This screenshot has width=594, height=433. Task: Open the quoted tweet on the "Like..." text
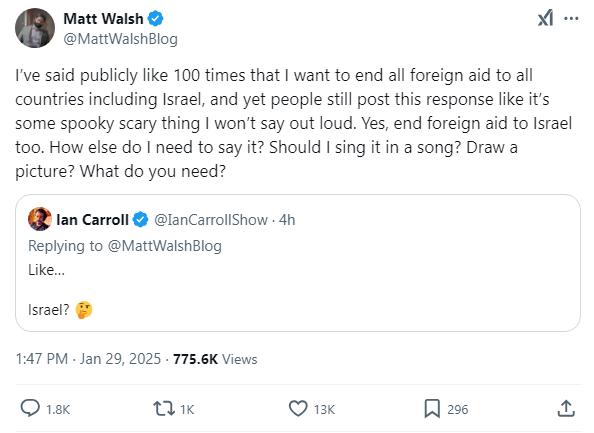[x=47, y=270]
